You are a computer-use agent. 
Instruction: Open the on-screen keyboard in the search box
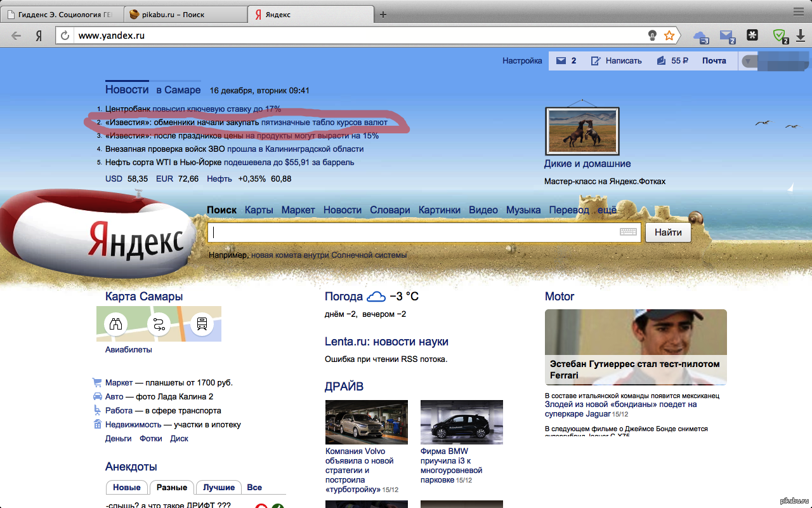628,232
